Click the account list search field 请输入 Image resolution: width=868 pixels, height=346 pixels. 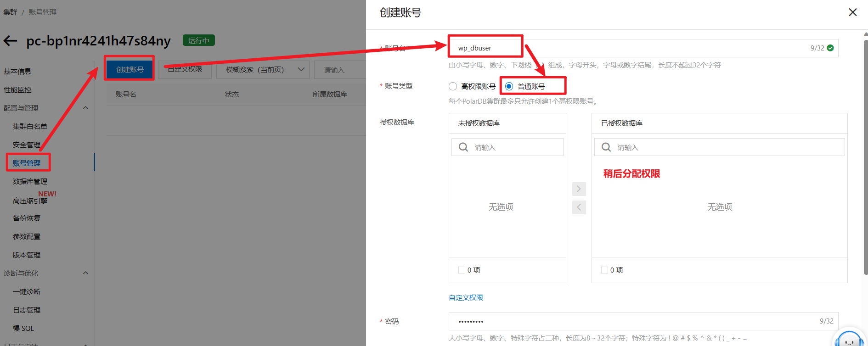340,70
